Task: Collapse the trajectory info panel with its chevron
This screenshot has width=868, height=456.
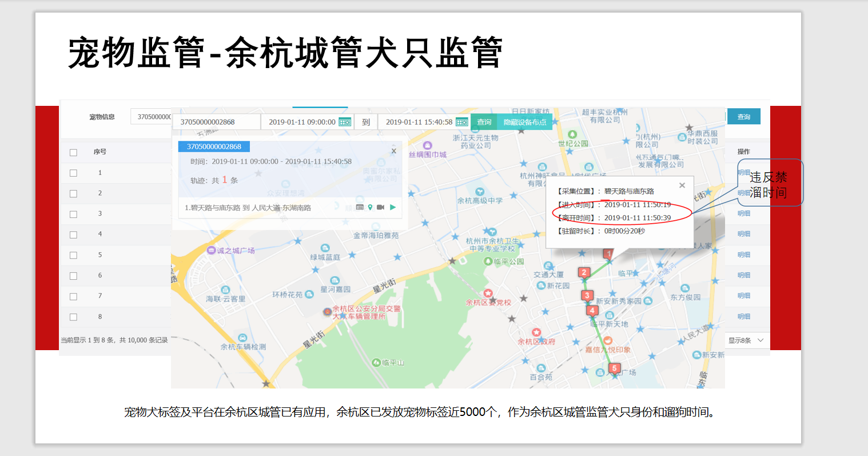Action: click(x=393, y=145)
